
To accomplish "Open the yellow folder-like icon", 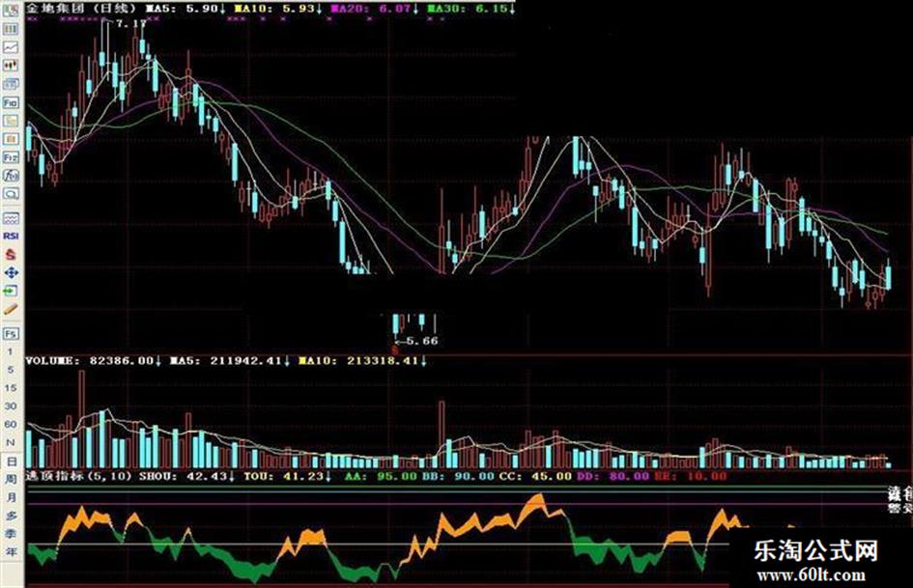I will pyautogui.click(x=11, y=121).
